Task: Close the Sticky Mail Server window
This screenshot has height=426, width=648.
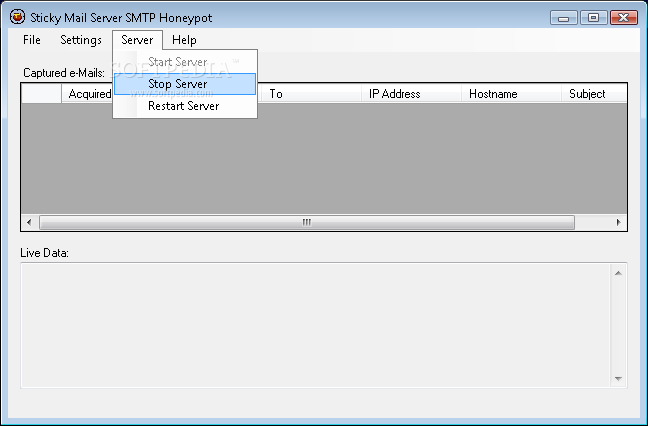Action: (624, 18)
